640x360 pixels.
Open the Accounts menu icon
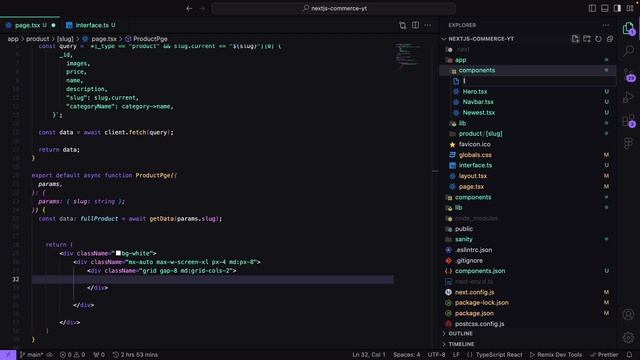(x=628, y=314)
